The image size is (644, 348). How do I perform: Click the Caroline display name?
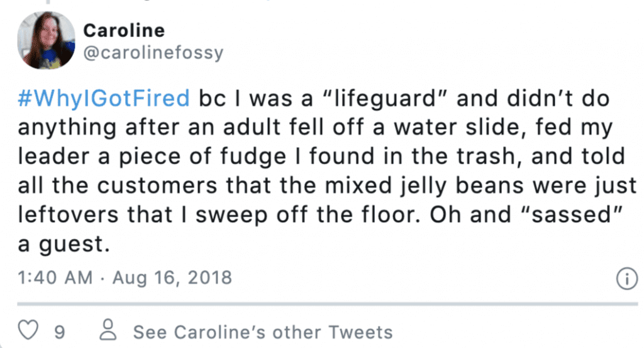coord(124,30)
